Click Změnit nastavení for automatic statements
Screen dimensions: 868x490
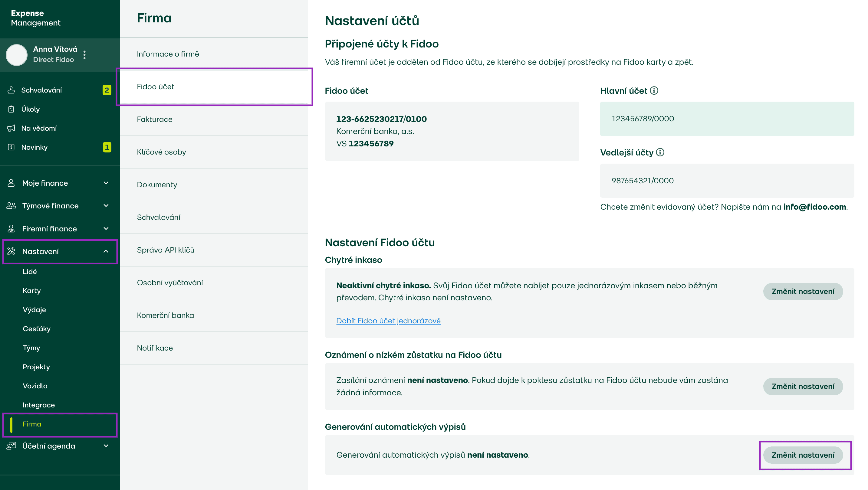[803, 455]
